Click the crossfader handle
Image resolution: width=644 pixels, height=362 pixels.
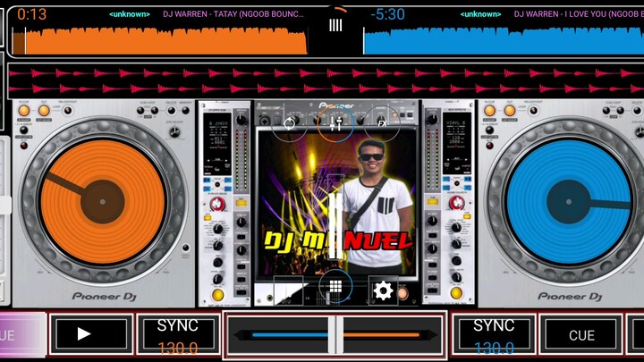pyautogui.click(x=335, y=335)
